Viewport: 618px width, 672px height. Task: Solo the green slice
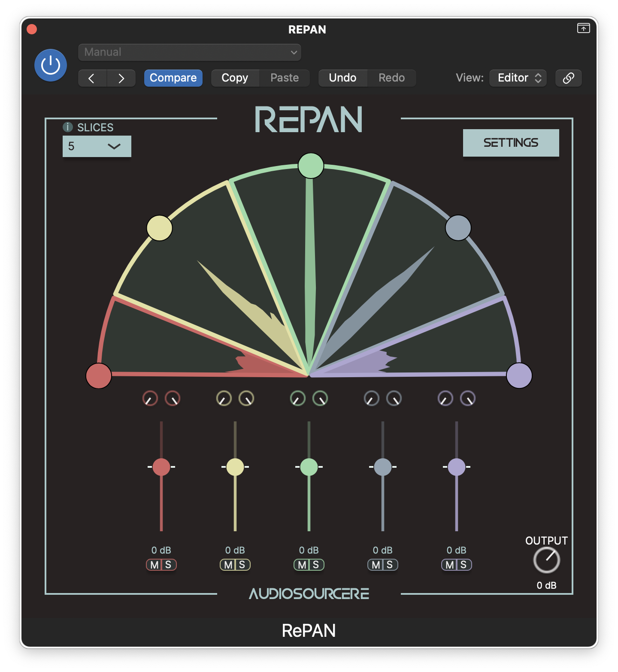click(316, 565)
